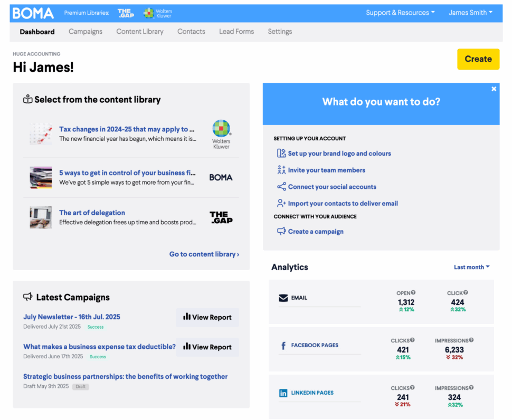Click the brand logo and colours icon

click(281, 154)
